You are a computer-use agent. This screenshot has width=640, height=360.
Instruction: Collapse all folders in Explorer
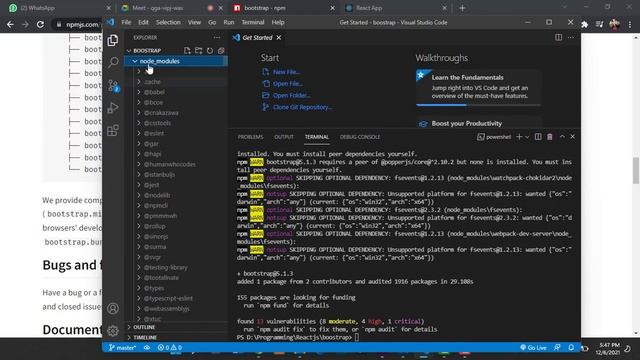coord(221,51)
